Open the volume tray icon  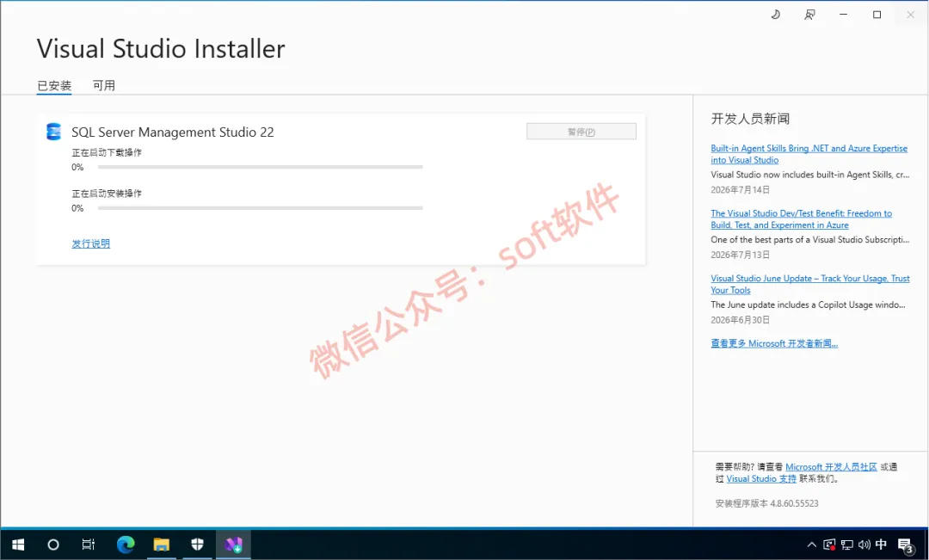click(864, 545)
